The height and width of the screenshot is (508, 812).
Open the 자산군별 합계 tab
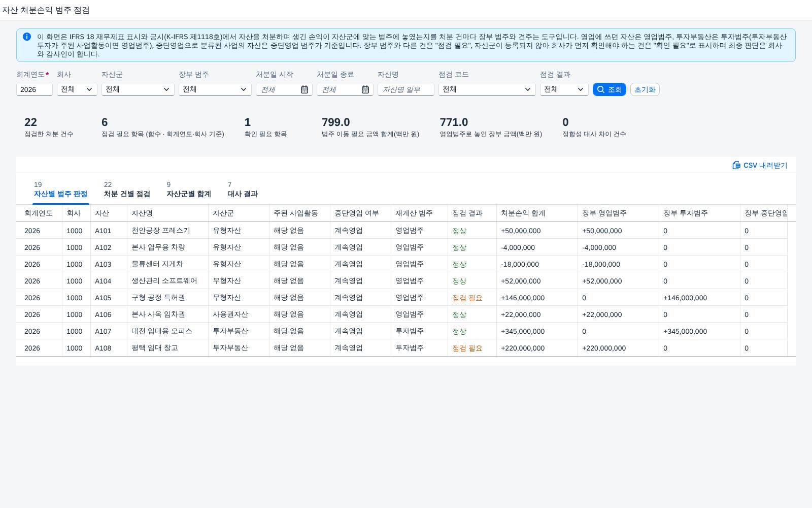(189, 189)
